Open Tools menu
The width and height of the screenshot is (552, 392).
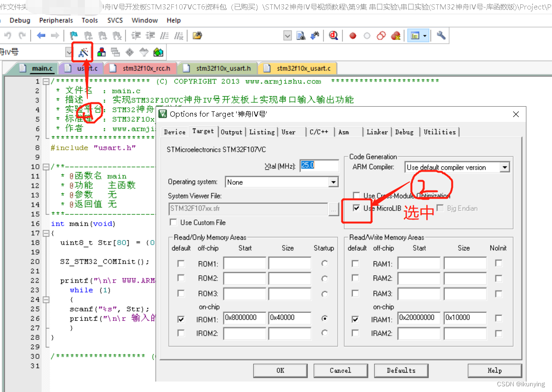click(90, 20)
